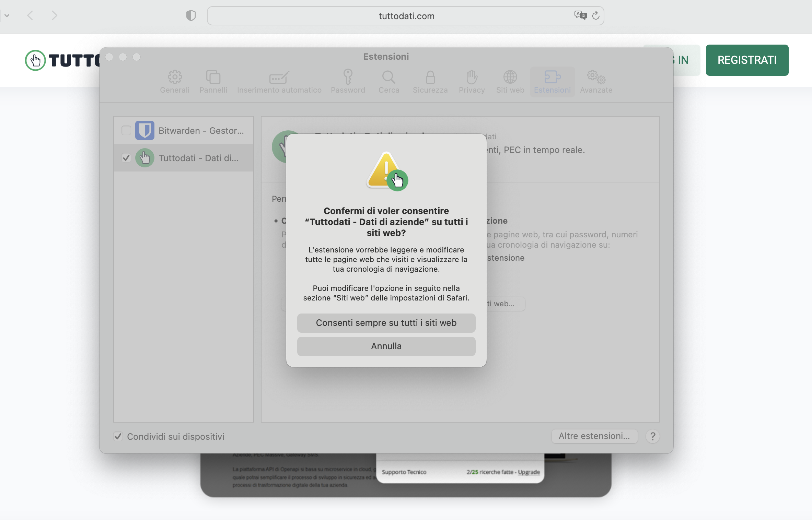This screenshot has width=812, height=520.
Task: Open the Sicurezza tab
Action: pos(430,82)
